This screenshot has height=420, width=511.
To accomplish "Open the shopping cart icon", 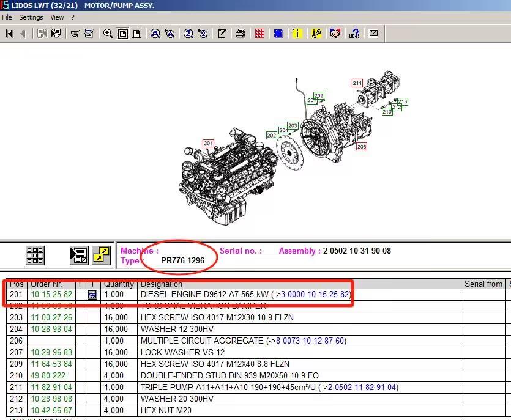I will (75, 33).
